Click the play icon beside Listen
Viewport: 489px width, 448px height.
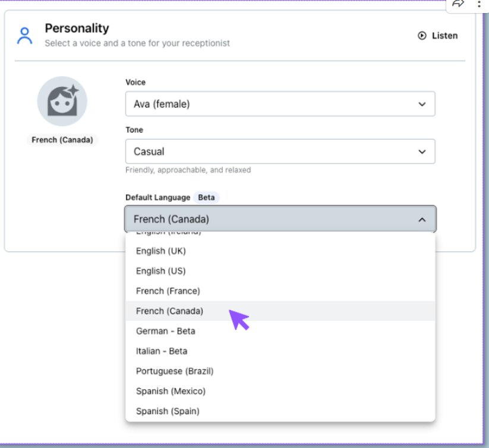tap(422, 36)
